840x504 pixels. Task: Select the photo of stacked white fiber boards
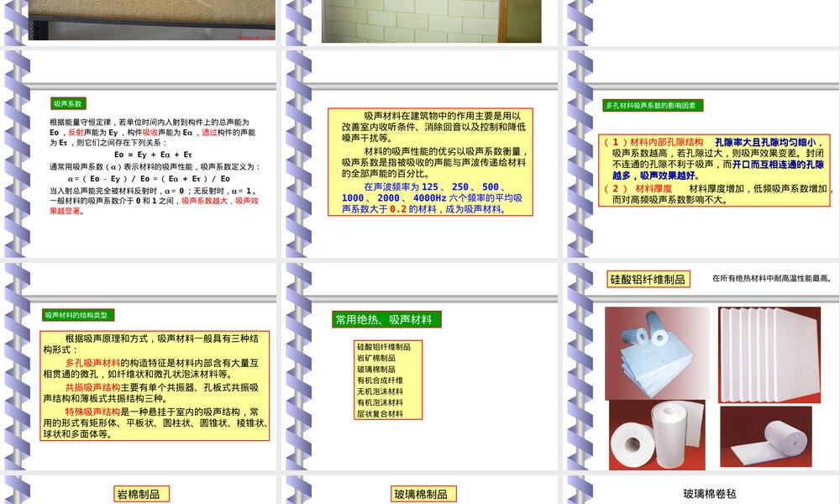(769, 354)
